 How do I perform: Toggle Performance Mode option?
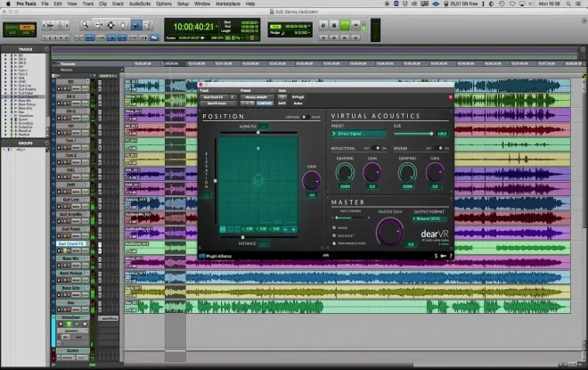coord(334,243)
